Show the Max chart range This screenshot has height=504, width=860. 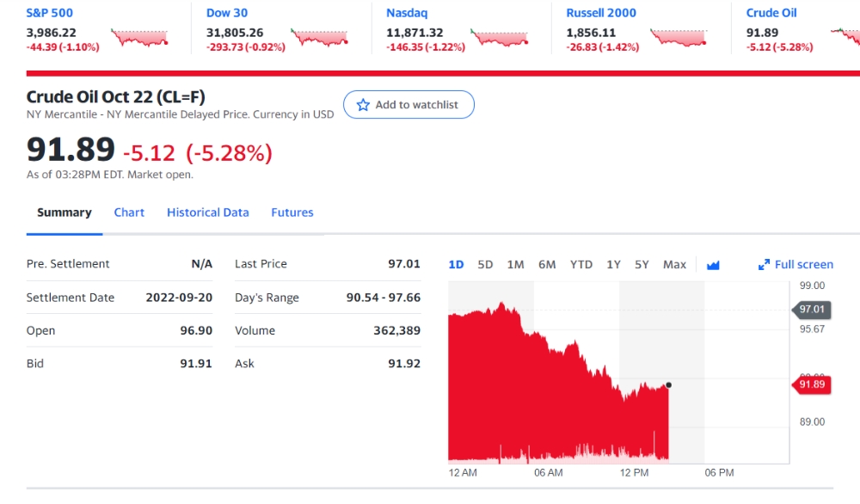coord(674,265)
